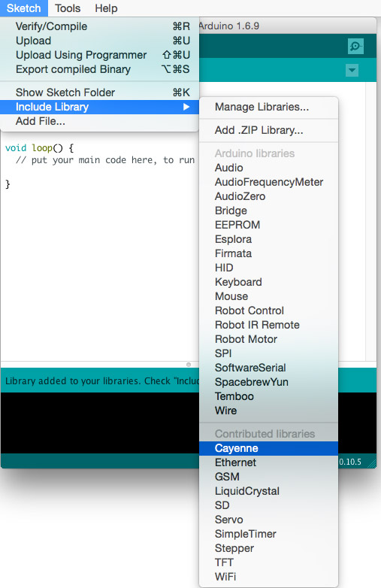Include the WiFi library
This screenshot has height=588, width=381.
268,577
